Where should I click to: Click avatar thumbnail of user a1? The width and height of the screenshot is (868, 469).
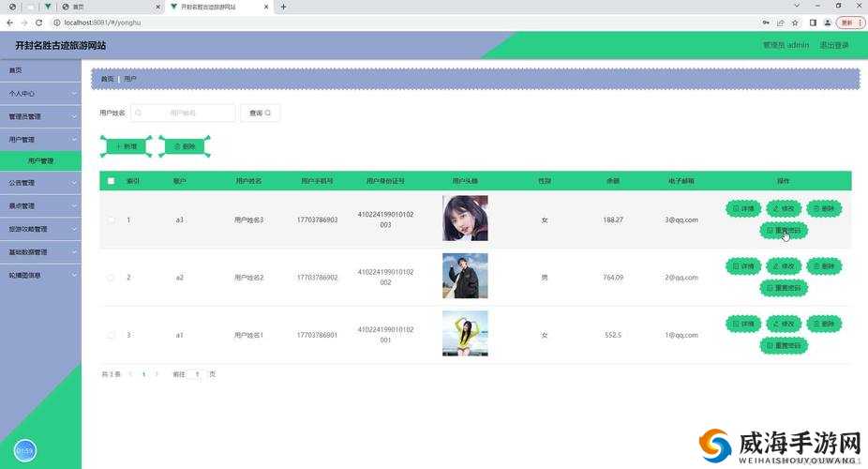click(x=465, y=333)
